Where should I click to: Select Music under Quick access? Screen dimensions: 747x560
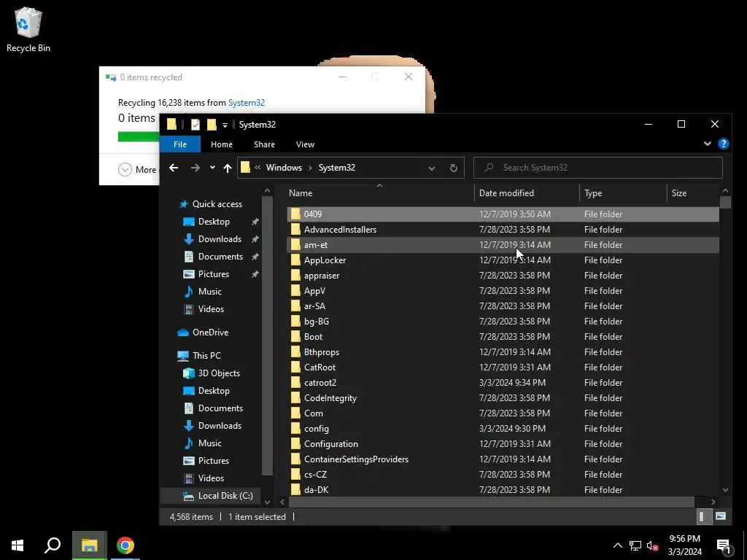(209, 292)
